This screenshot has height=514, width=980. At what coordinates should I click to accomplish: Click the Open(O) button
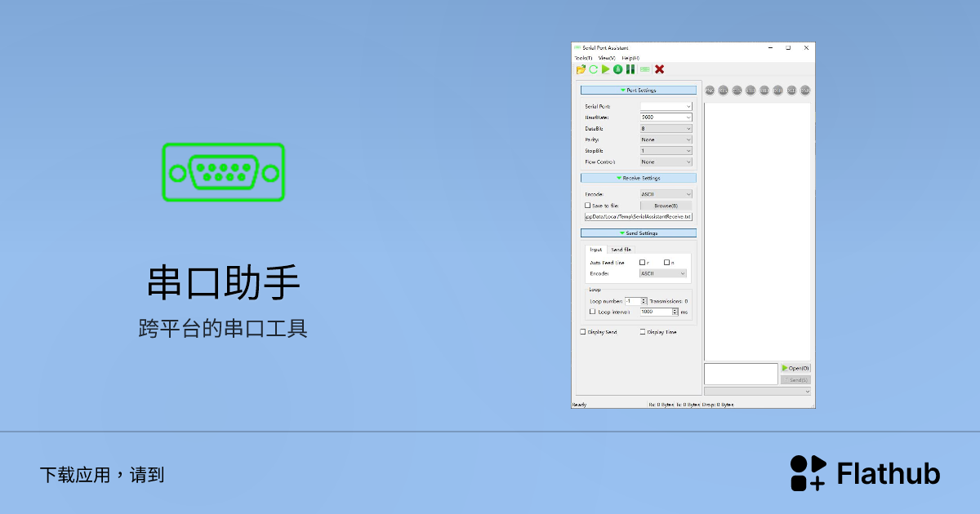794,368
